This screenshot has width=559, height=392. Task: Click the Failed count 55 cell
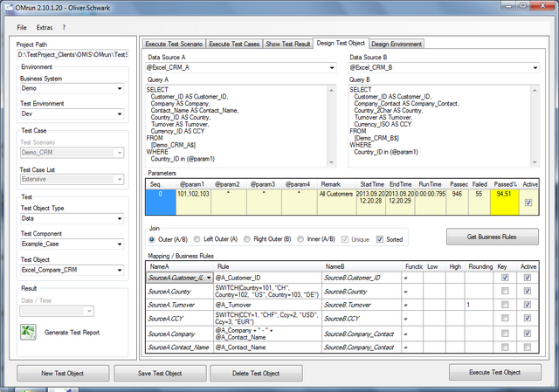[480, 202]
